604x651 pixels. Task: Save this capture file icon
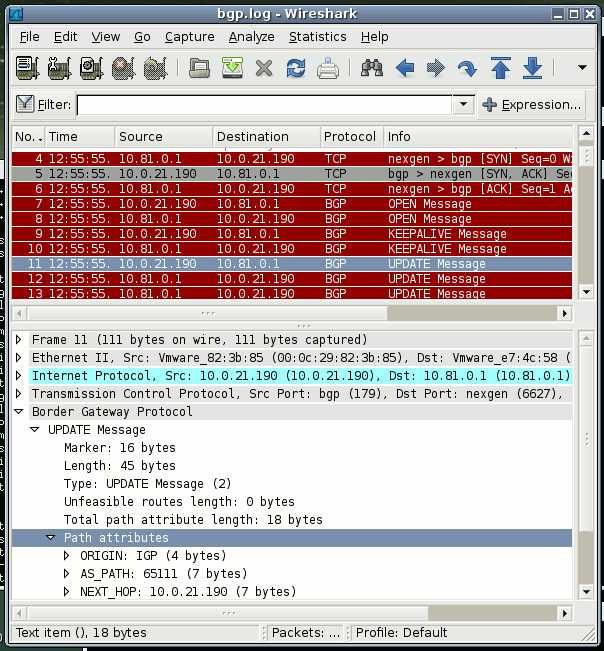pos(232,68)
